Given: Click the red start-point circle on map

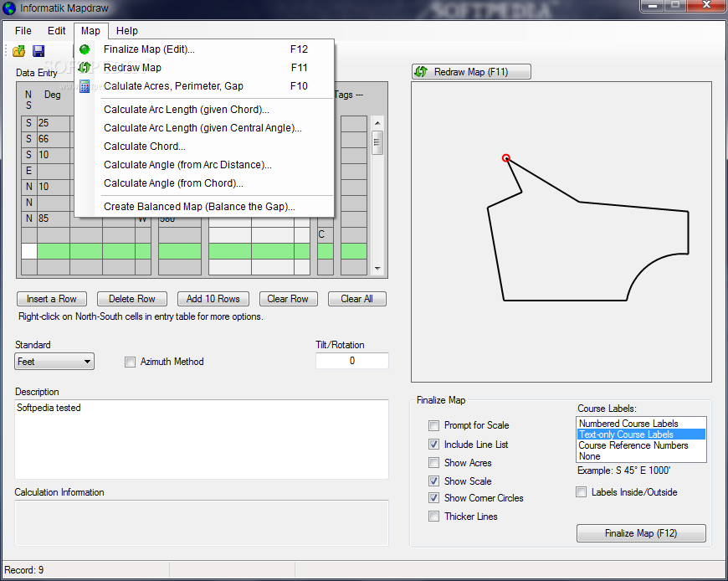Looking at the screenshot, I should pyautogui.click(x=506, y=158).
